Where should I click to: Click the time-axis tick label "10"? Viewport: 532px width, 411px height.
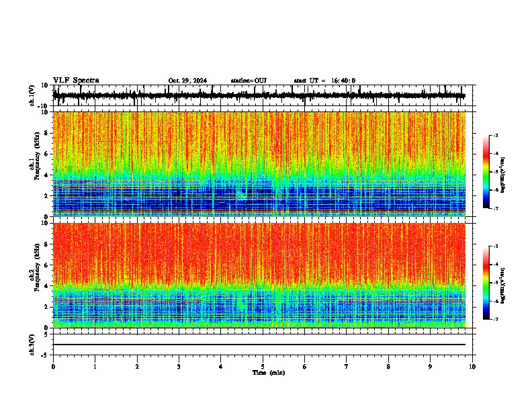click(472, 367)
